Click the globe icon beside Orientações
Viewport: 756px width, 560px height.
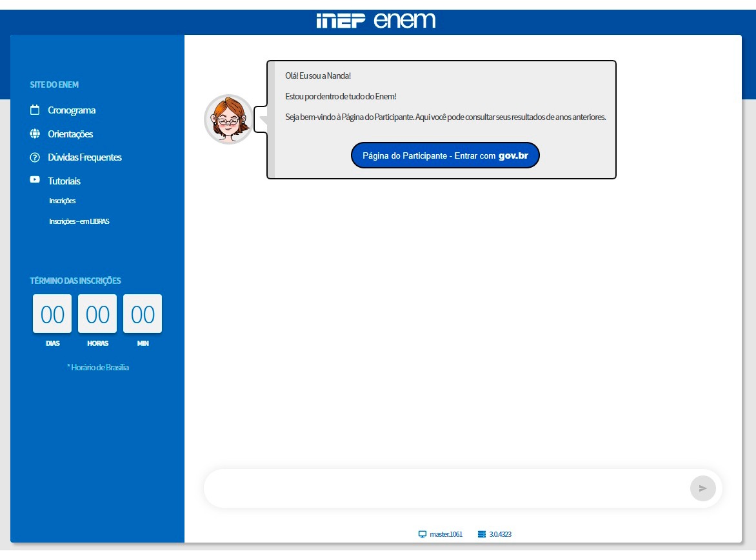[35, 134]
